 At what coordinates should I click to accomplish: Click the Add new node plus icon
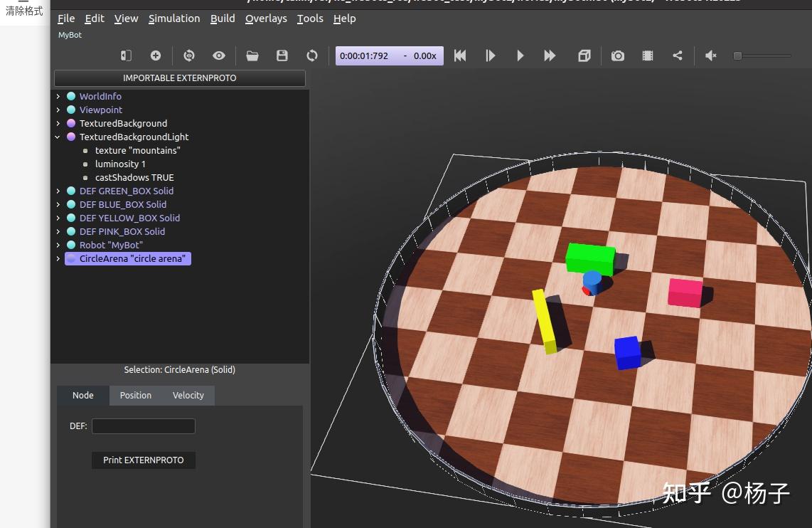click(x=156, y=56)
